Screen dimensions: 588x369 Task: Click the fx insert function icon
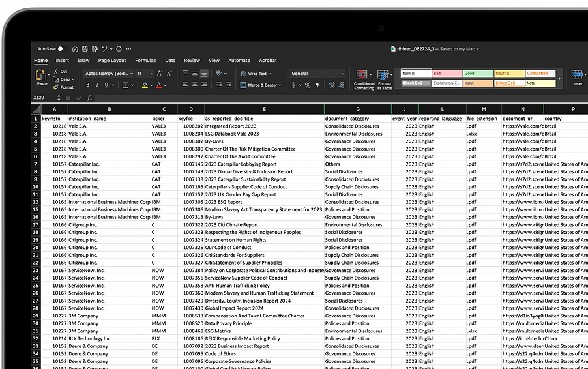(x=89, y=98)
